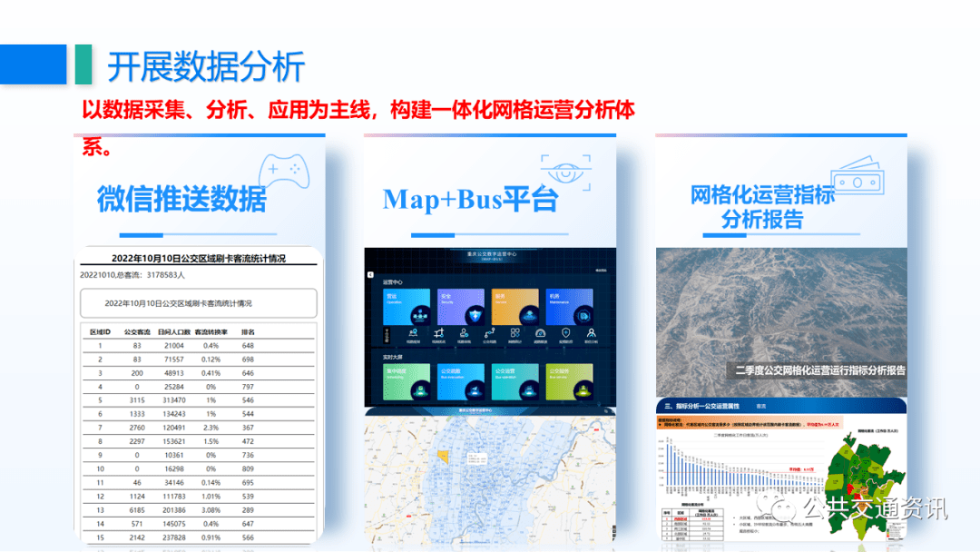This screenshot has width=980, height=552.
Task: Click the 实时大屏 section label
Action: click(x=393, y=357)
